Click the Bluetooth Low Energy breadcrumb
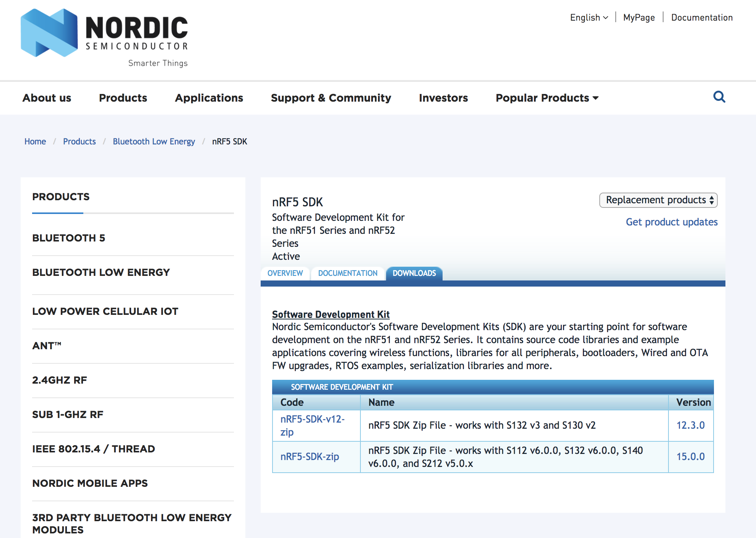This screenshot has width=756, height=538. point(154,141)
